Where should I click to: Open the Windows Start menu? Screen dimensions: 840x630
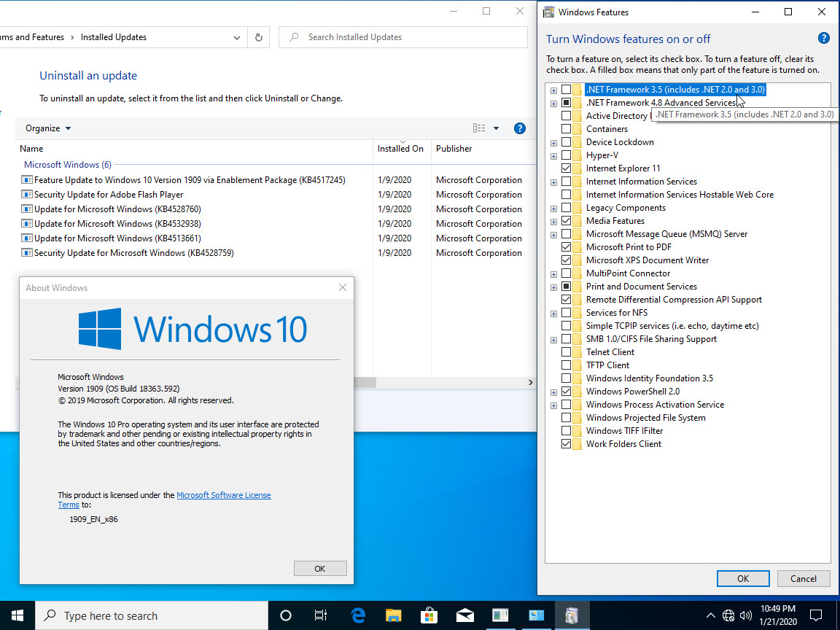17,615
